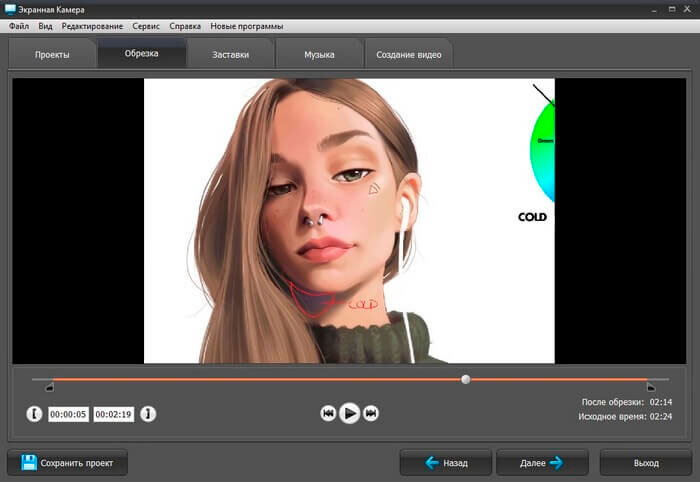The height and width of the screenshot is (482, 700).
Task: Select the right trim end marker on timeline
Action: click(x=651, y=387)
